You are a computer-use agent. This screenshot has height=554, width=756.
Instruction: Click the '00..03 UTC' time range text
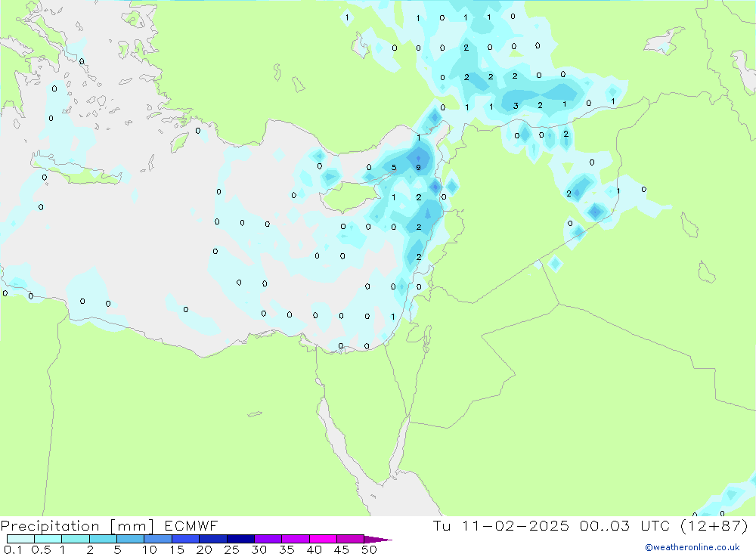pyautogui.click(x=625, y=525)
